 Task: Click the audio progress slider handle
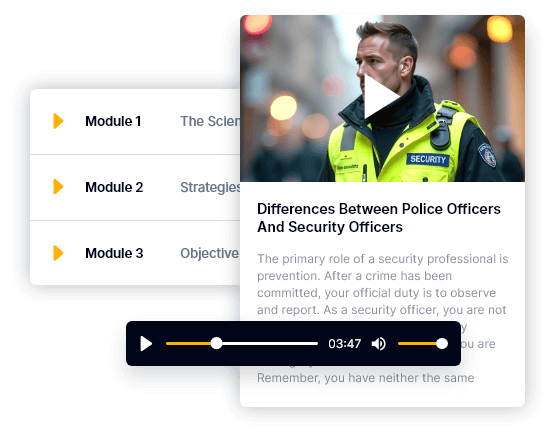tap(216, 343)
